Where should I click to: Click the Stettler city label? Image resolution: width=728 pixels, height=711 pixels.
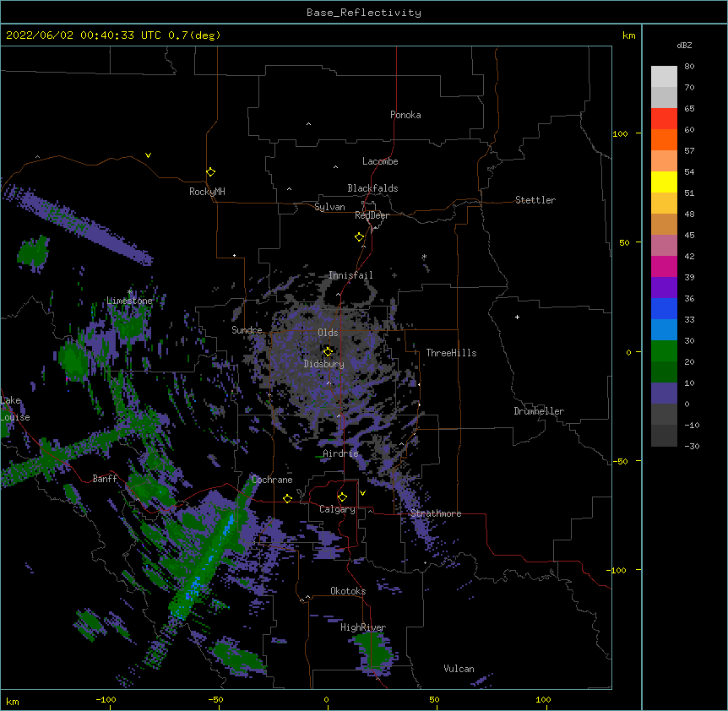(x=535, y=200)
